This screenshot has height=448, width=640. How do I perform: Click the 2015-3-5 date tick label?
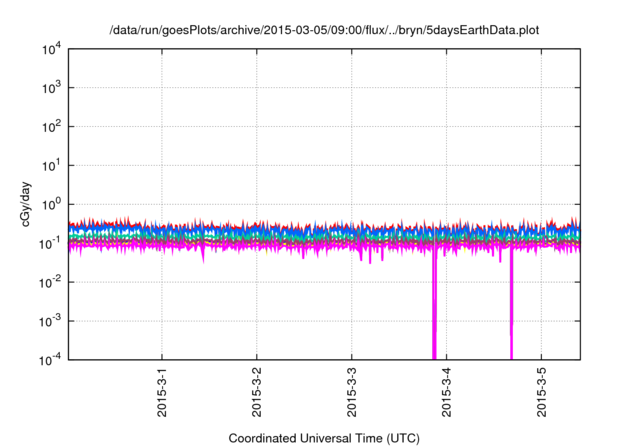point(542,392)
